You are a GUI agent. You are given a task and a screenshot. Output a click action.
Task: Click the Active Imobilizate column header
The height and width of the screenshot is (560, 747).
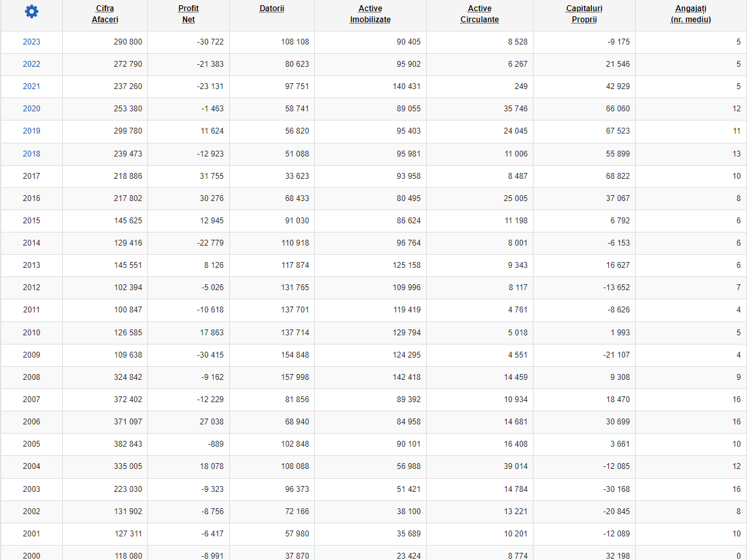[370, 14]
